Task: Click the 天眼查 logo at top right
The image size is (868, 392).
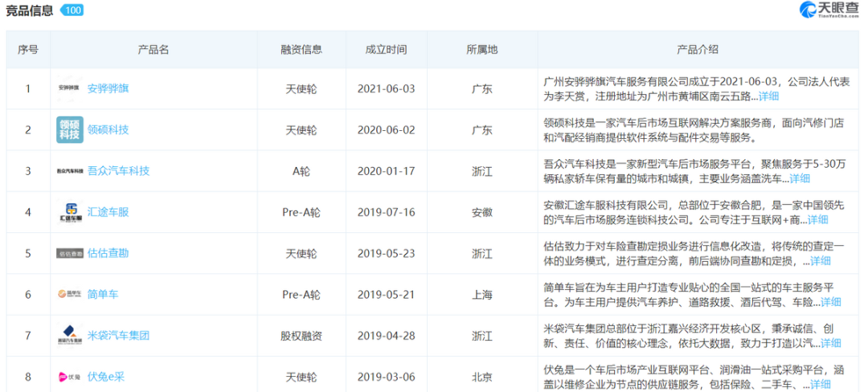Action: pos(830,10)
